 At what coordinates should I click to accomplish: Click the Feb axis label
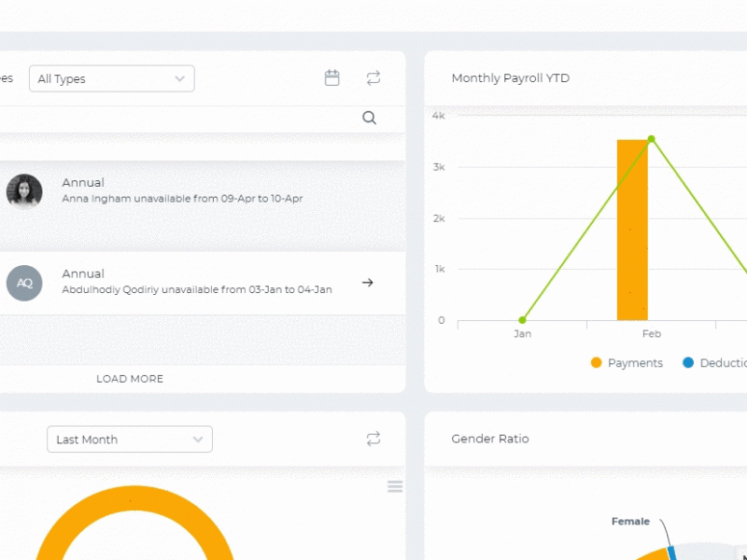click(651, 334)
